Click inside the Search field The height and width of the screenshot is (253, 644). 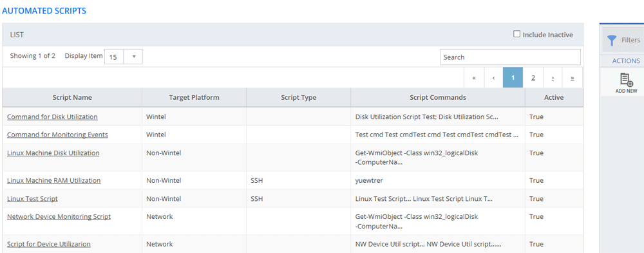tap(511, 57)
